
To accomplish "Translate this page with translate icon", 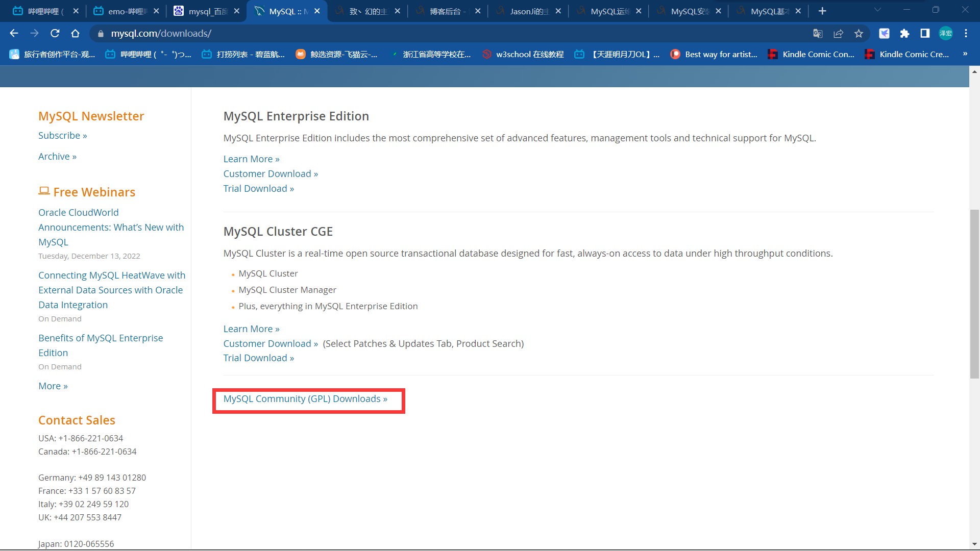I will 818,33.
